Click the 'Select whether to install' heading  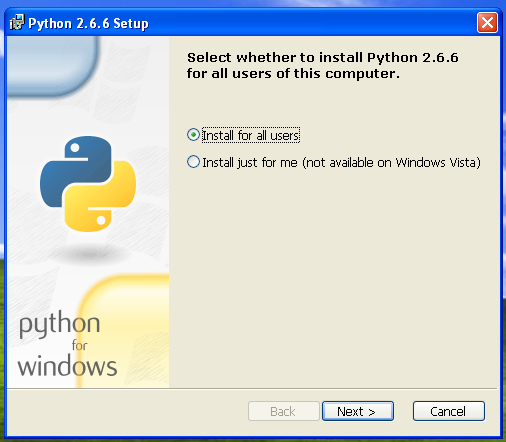[322, 66]
